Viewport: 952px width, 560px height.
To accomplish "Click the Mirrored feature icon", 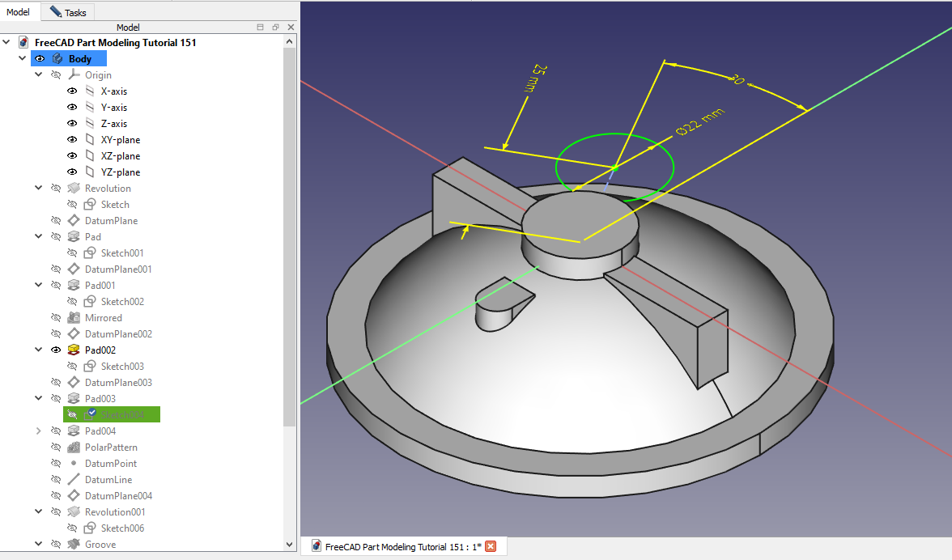I will coord(74,318).
